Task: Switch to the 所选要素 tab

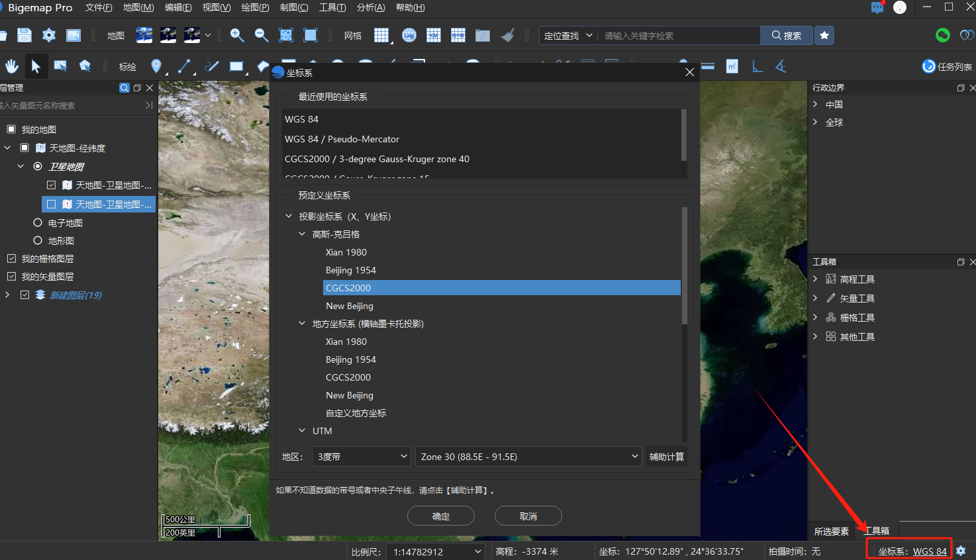Action: click(x=832, y=532)
